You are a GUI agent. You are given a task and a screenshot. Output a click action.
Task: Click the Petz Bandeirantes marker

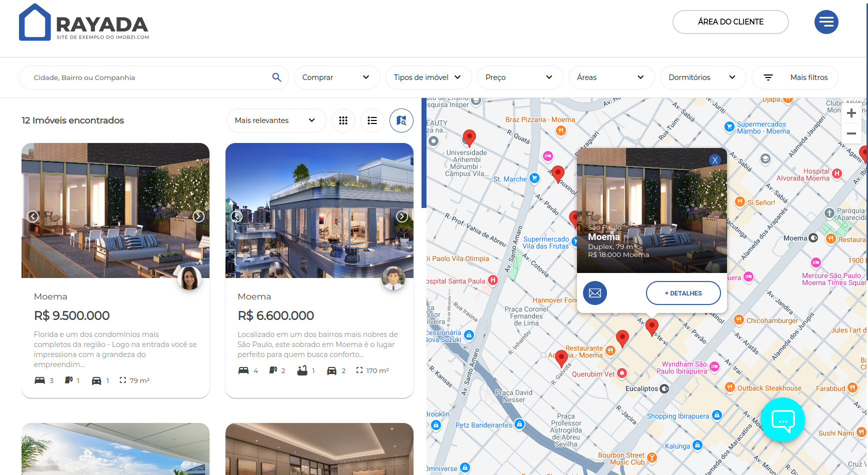click(x=519, y=424)
